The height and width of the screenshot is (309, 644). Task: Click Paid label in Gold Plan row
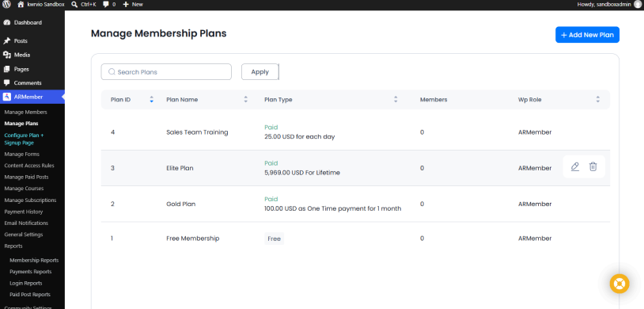point(271,199)
